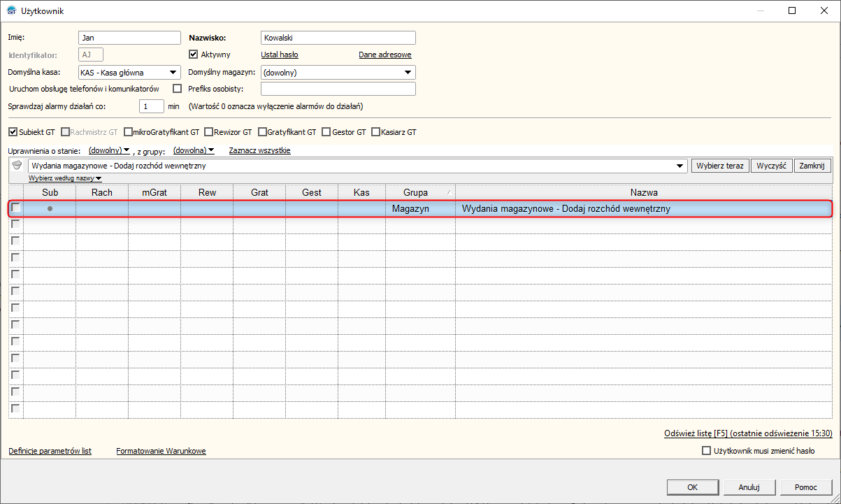Open Formatowanie Warunkowe link
Image resolution: width=841 pixels, height=504 pixels.
pyautogui.click(x=161, y=451)
